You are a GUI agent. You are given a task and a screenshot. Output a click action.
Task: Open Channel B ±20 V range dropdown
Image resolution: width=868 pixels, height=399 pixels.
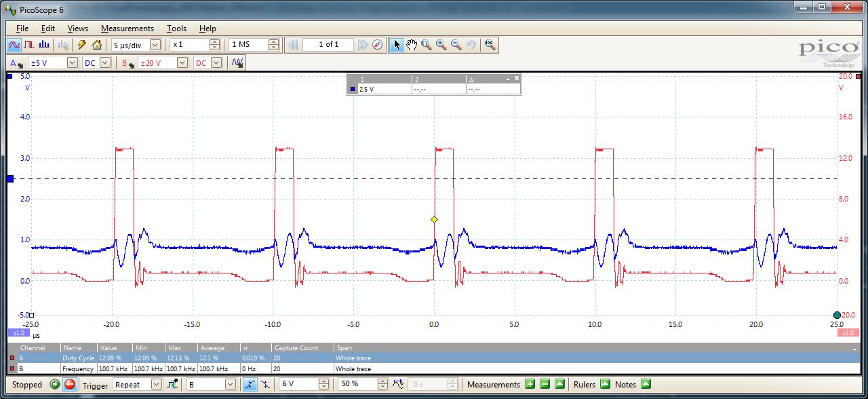(x=182, y=62)
